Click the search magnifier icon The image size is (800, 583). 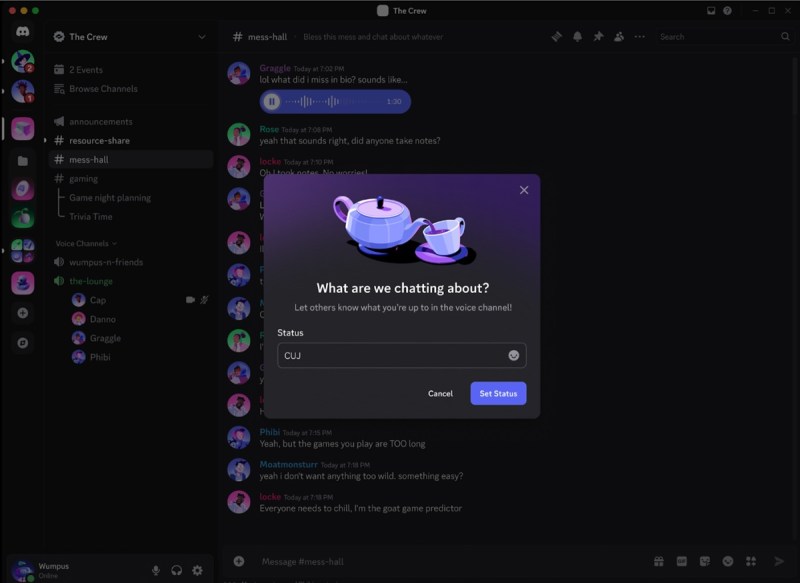[785, 37]
